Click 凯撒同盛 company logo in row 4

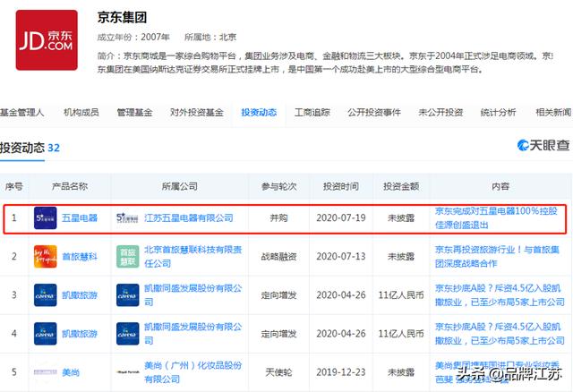[127, 334]
